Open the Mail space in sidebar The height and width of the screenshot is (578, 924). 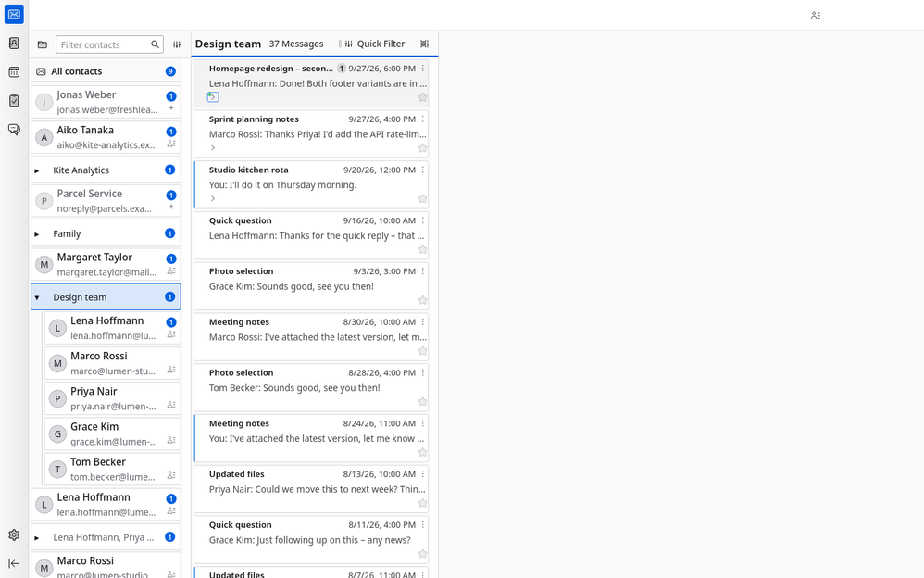point(14,14)
